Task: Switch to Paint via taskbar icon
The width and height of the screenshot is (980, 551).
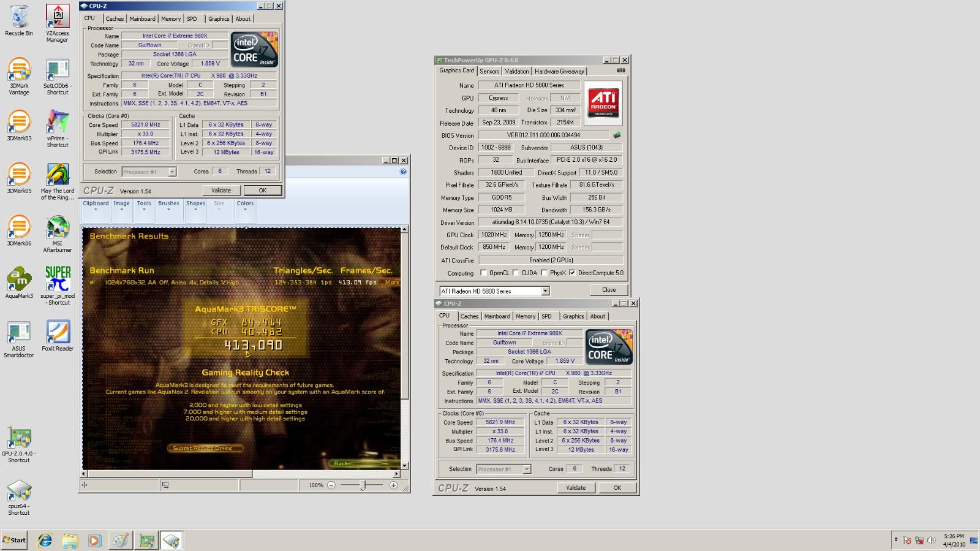Action: (121, 541)
